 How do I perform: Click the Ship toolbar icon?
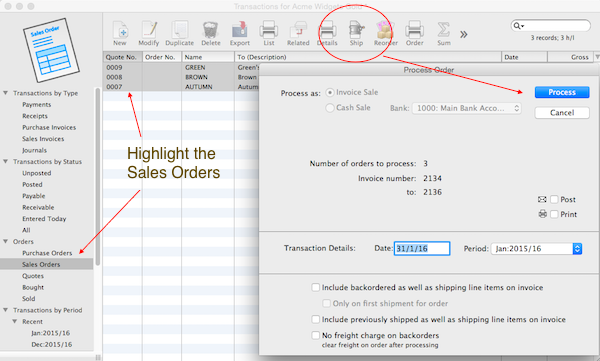click(x=356, y=30)
